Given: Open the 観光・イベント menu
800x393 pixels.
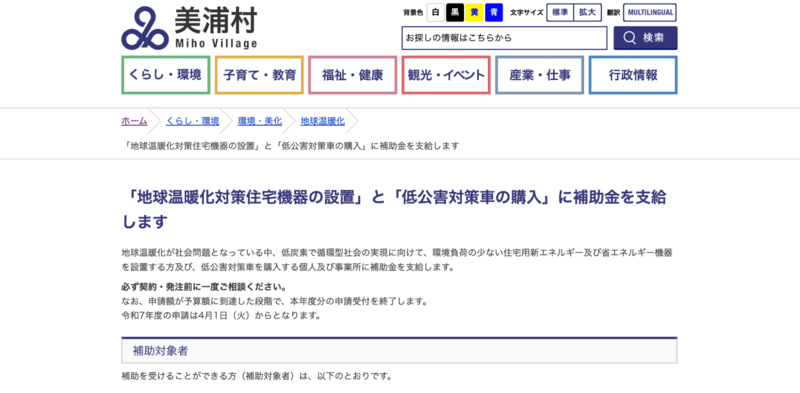Looking at the screenshot, I should click(x=446, y=75).
